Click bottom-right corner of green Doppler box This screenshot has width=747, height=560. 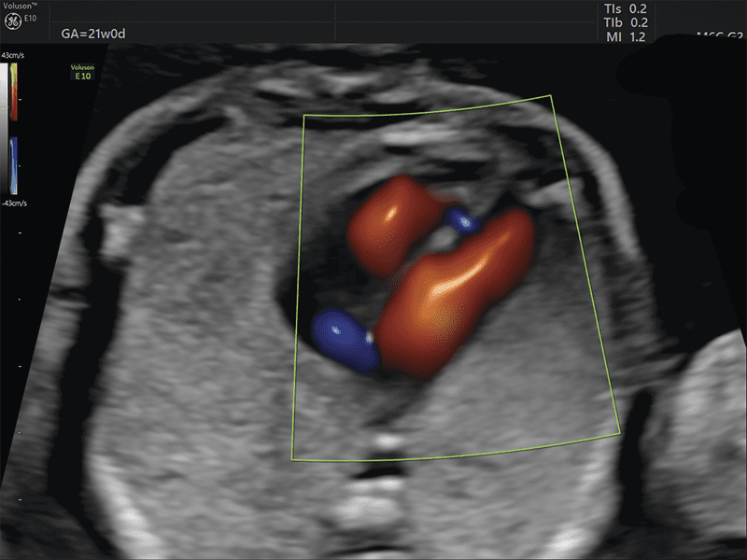click(x=621, y=433)
